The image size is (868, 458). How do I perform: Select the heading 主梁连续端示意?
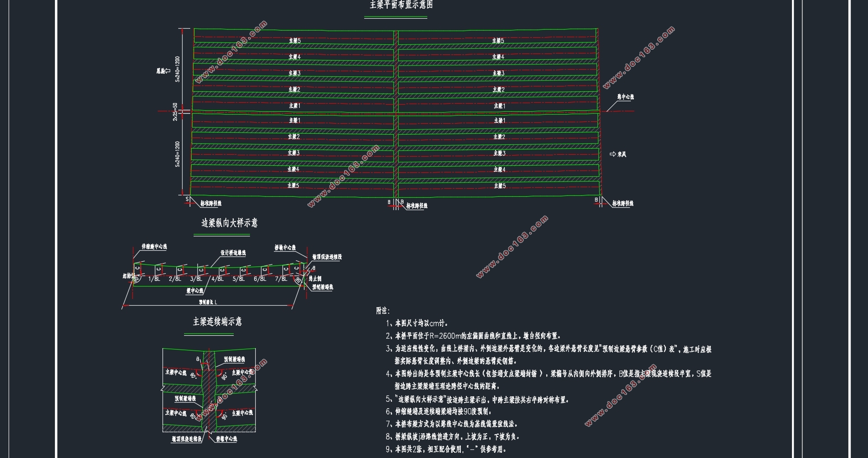pyautogui.click(x=217, y=322)
